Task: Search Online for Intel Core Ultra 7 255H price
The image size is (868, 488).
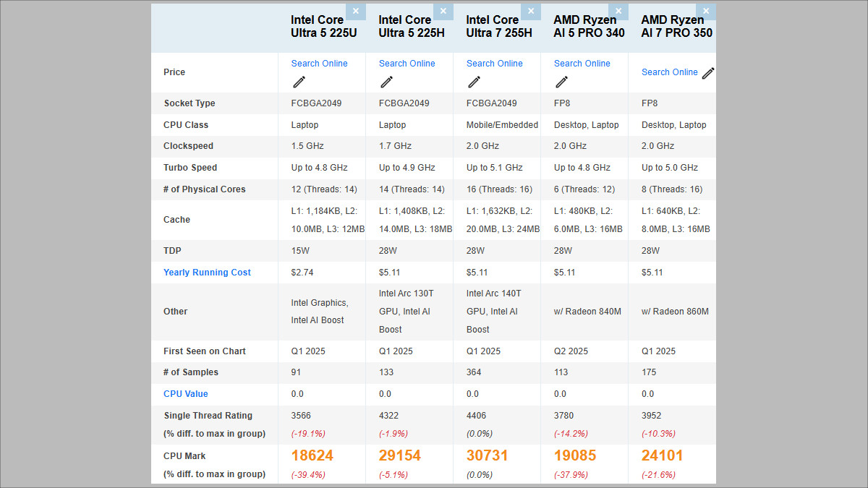Action: click(494, 63)
